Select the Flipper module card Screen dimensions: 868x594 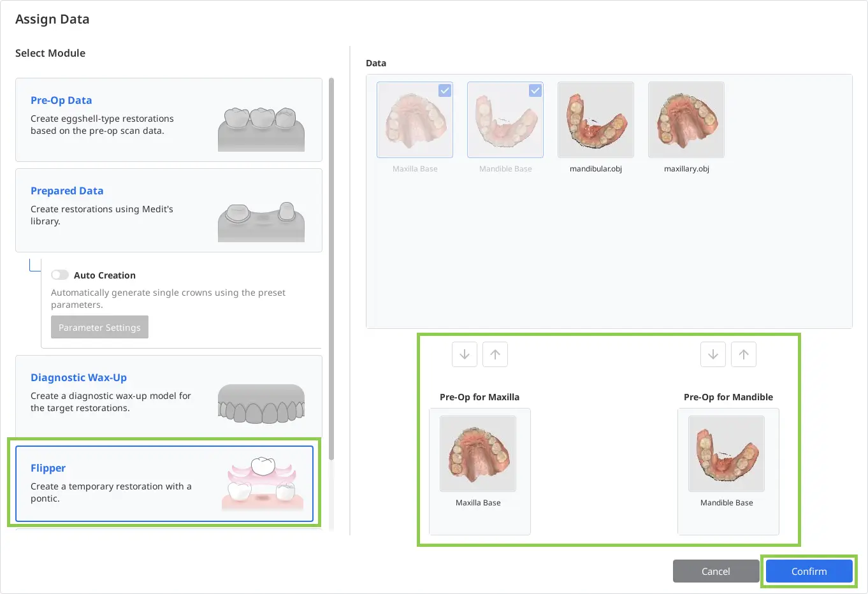(164, 484)
